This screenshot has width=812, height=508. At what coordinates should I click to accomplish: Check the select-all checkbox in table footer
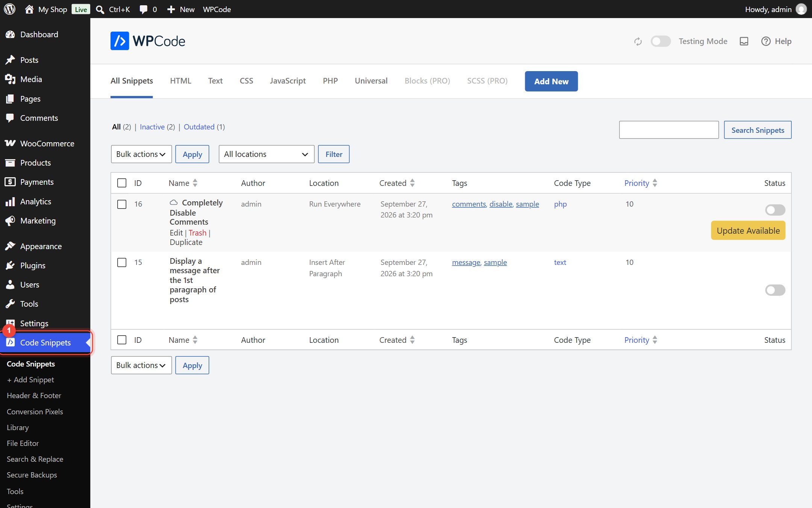click(x=122, y=340)
